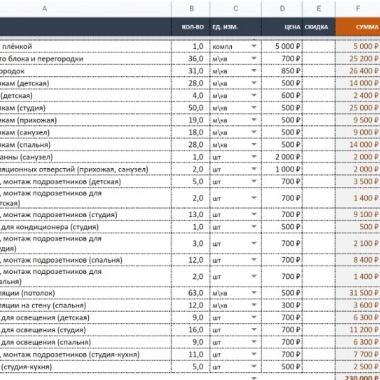Image resolution: width=380 pixels, height=380 pixels.
Task: Expand unit dropdown in для освещения (студия) row
Action: [254, 330]
